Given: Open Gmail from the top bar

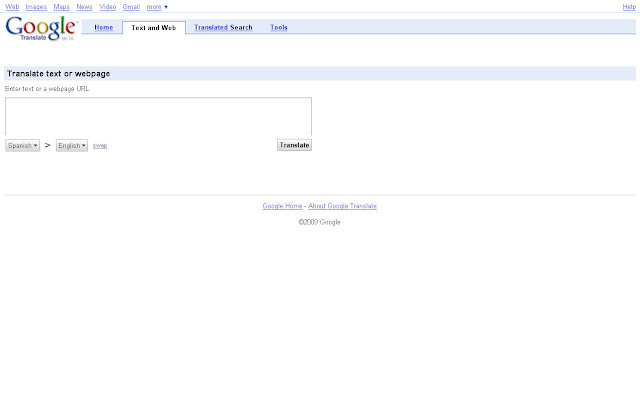Looking at the screenshot, I should click(x=131, y=7).
